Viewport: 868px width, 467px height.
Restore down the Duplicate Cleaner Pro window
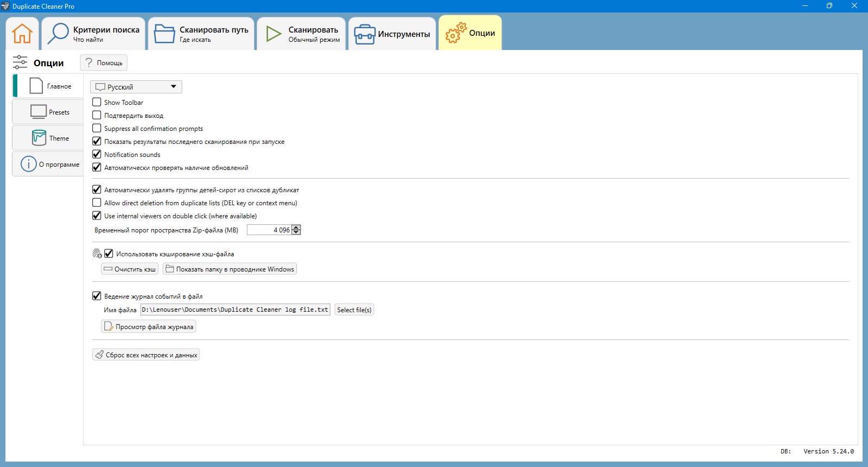click(x=829, y=6)
